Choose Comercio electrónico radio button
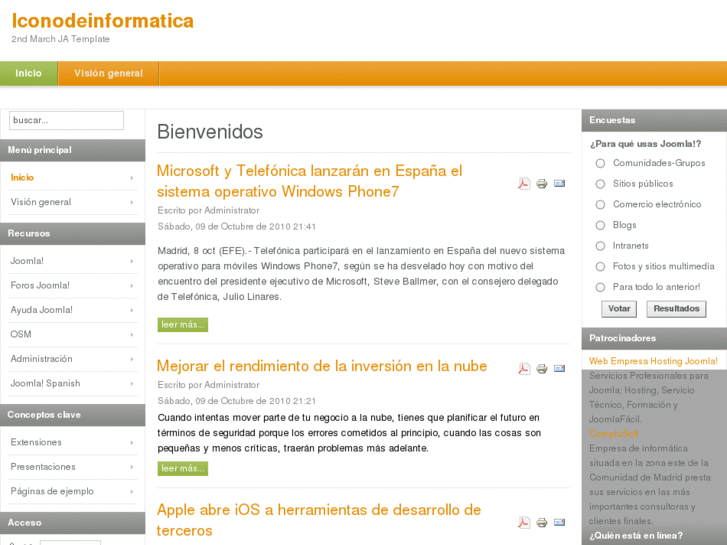The image size is (727, 545). (x=600, y=205)
